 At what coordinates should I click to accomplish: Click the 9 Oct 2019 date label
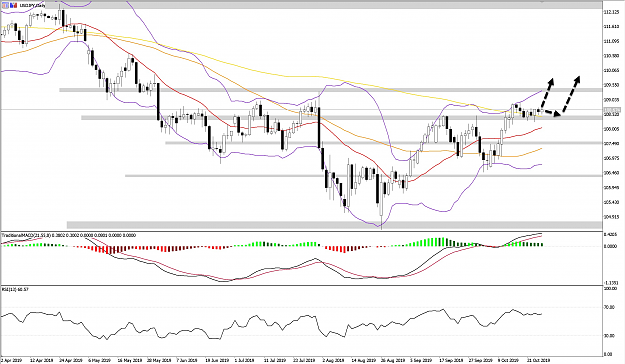(x=509, y=360)
